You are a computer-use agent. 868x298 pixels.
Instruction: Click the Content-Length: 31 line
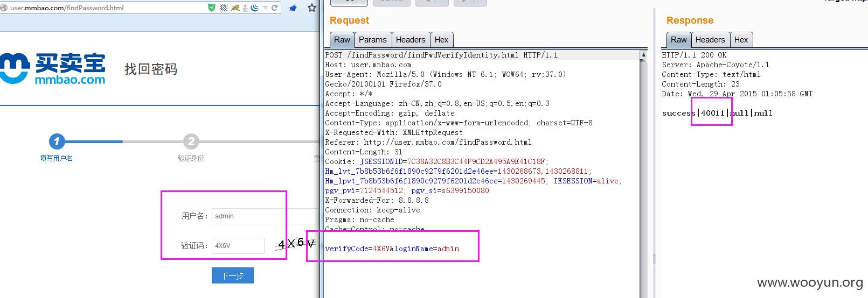click(x=364, y=152)
